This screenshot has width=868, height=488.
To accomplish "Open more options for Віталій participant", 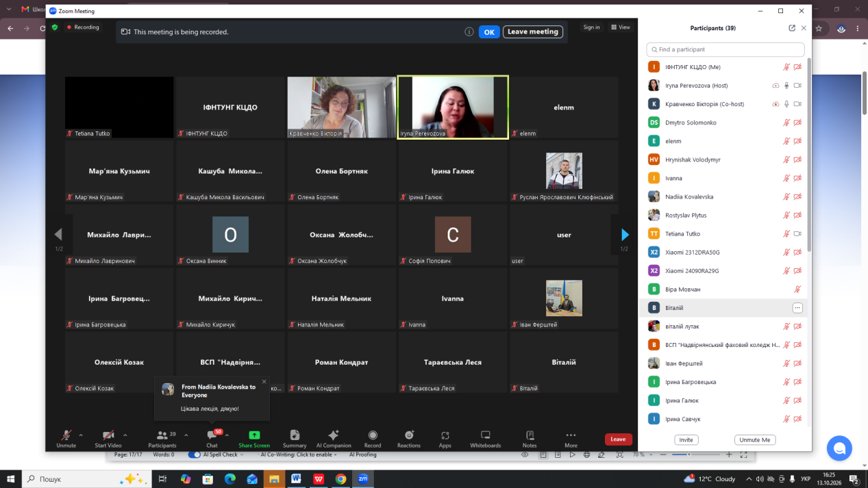I will 797,308.
